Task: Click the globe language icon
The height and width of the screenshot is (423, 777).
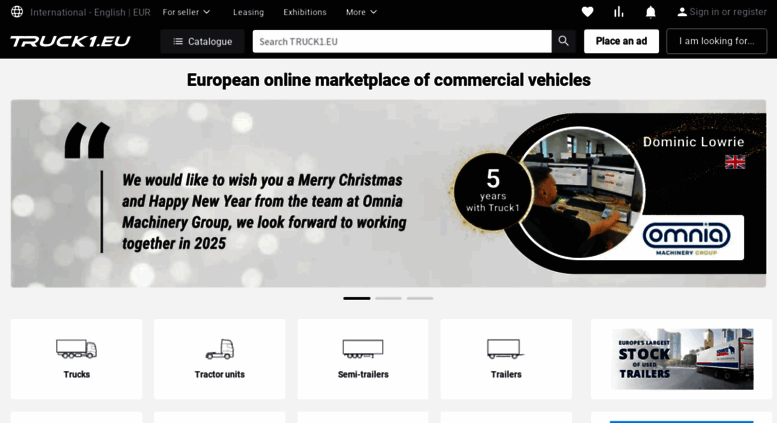Action: tap(17, 12)
